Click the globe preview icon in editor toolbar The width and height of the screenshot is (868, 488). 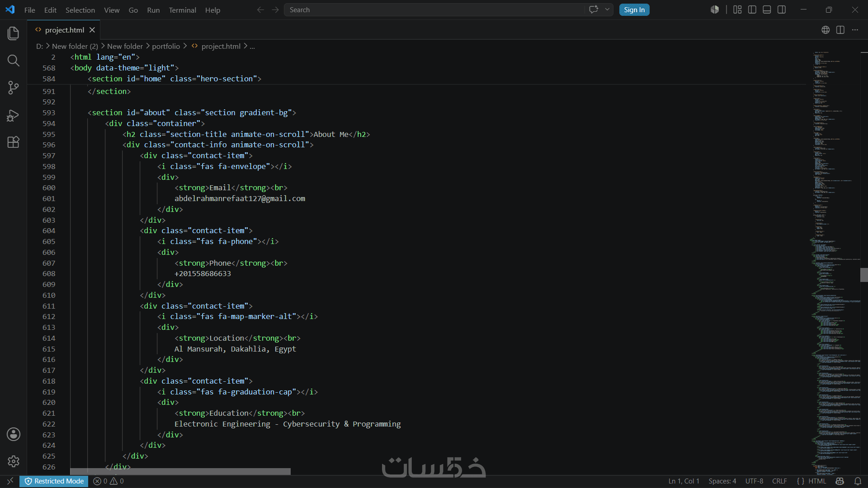click(x=826, y=30)
